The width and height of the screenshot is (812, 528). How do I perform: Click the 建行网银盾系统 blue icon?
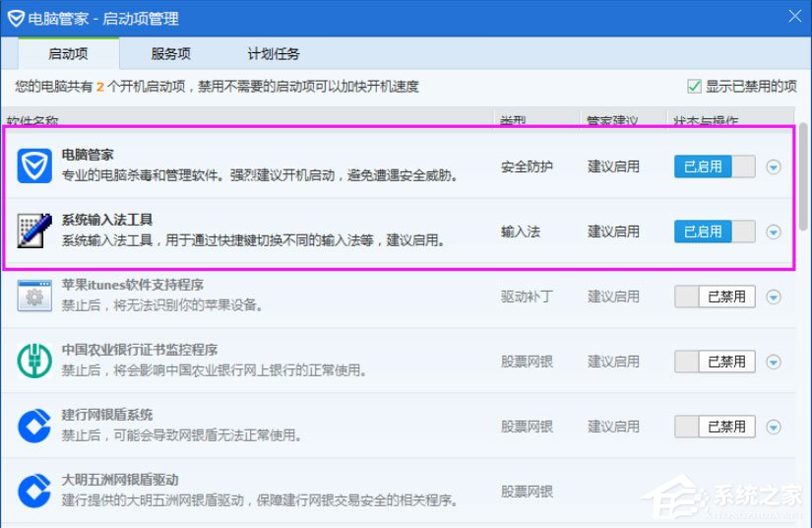(x=34, y=426)
